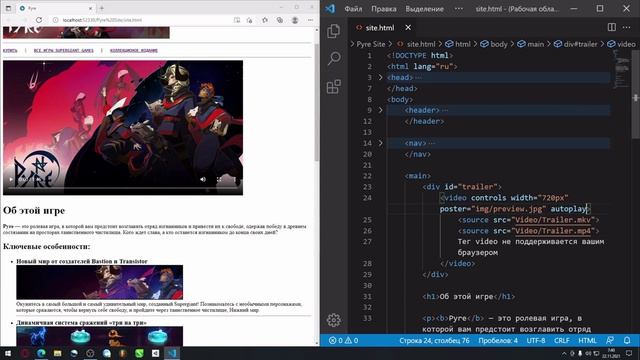This screenshot has width=640, height=360.
Task: Click the browser page vertical scrollbar
Action: (316, 102)
